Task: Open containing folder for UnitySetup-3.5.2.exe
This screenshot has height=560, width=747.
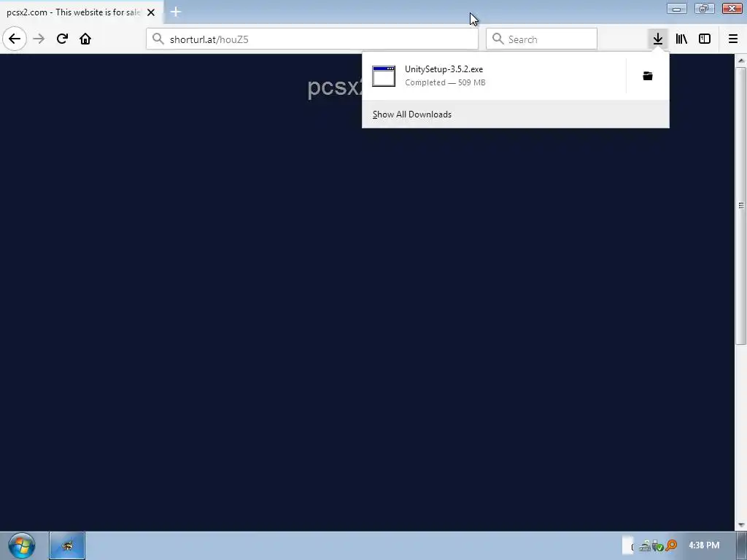Action: pyautogui.click(x=648, y=76)
